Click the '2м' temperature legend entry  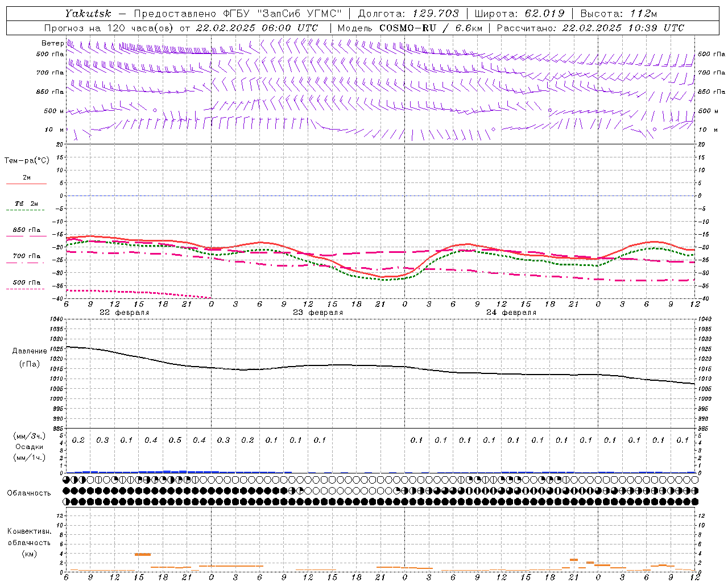[27, 177]
